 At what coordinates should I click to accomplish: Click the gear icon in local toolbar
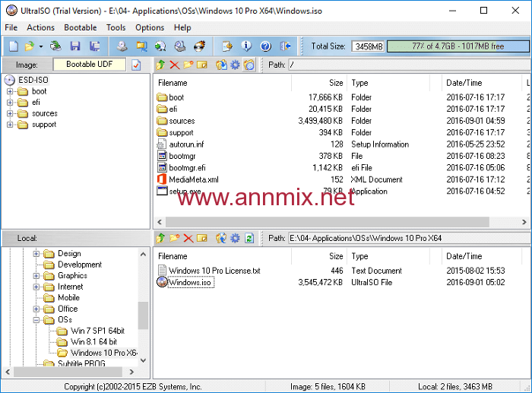pos(235,238)
